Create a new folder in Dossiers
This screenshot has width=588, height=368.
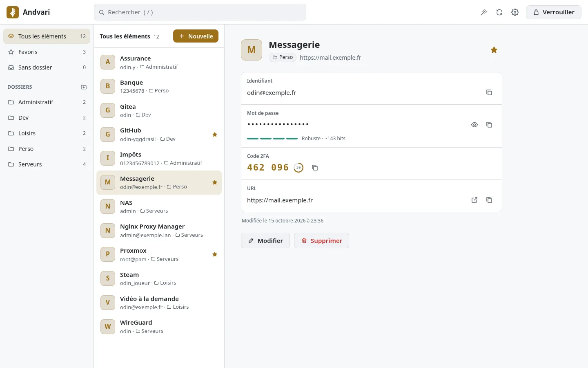pyautogui.click(x=84, y=87)
